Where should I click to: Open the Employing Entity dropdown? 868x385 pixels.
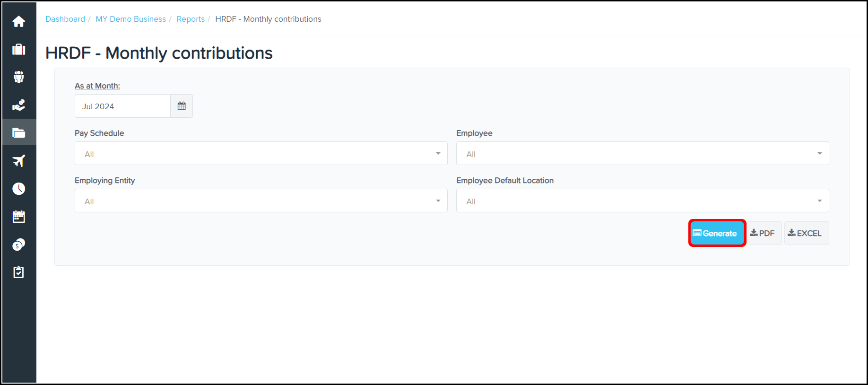click(x=261, y=201)
